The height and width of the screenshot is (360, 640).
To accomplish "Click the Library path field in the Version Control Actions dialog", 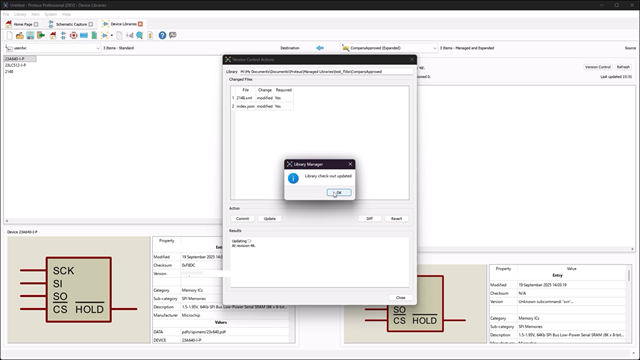I will coord(326,71).
